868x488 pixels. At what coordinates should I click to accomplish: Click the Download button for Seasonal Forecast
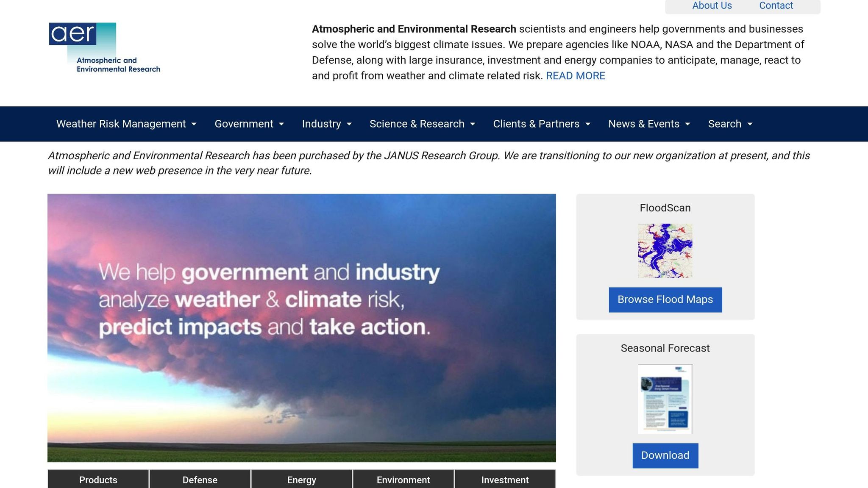pyautogui.click(x=665, y=456)
